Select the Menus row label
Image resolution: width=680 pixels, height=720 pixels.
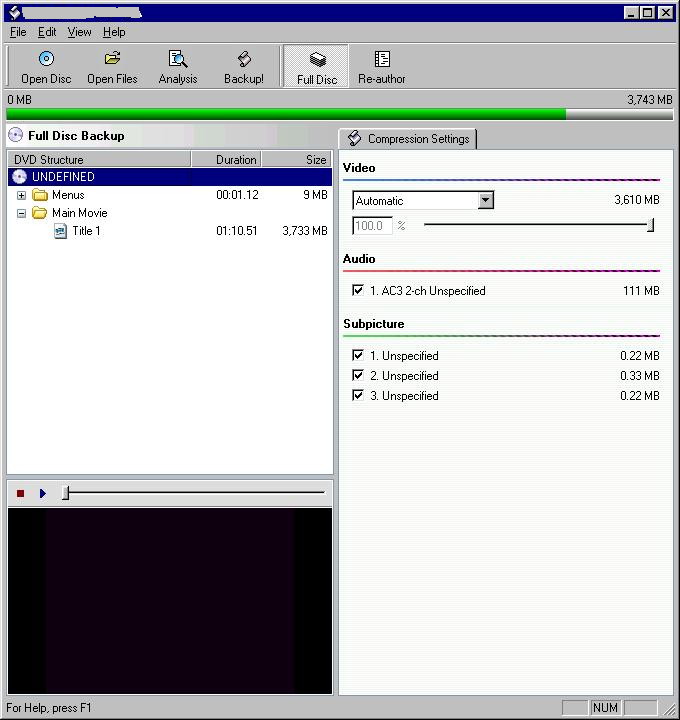(x=68, y=195)
